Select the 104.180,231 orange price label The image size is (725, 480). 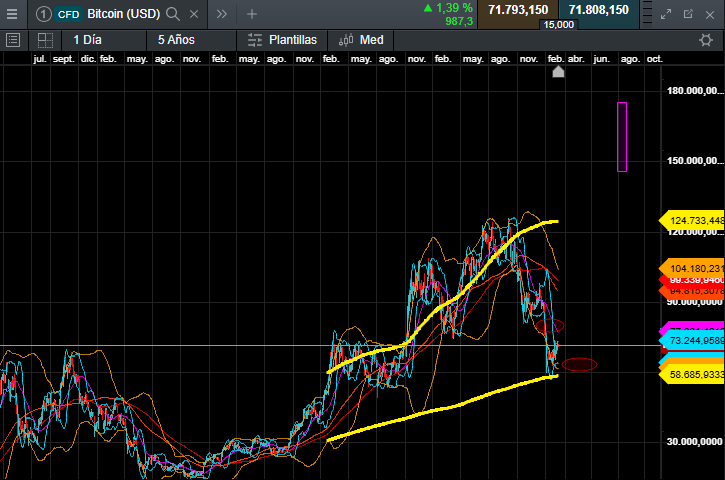[692, 269]
